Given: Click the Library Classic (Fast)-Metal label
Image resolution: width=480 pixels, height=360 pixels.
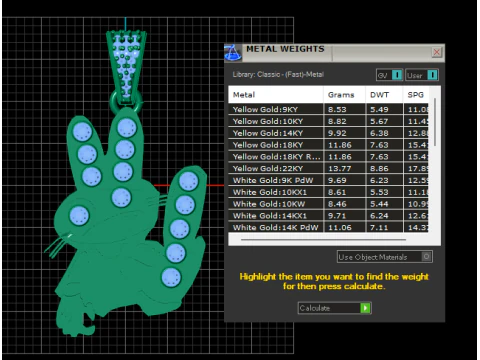Looking at the screenshot, I should [278, 74].
